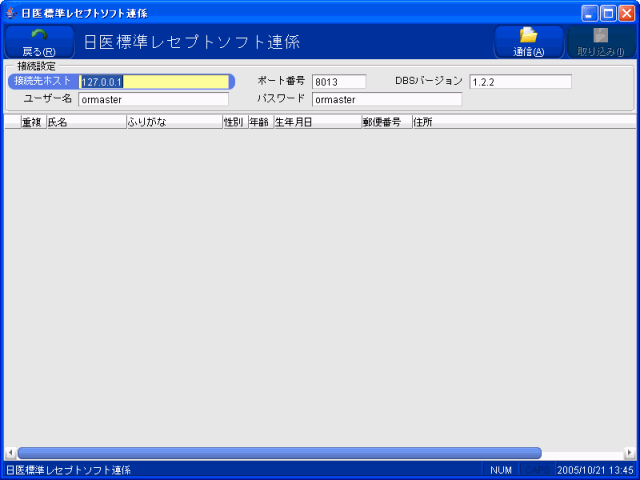This screenshot has width=640, height=480.
Task: Click the パスワード input field
Action: point(387,99)
